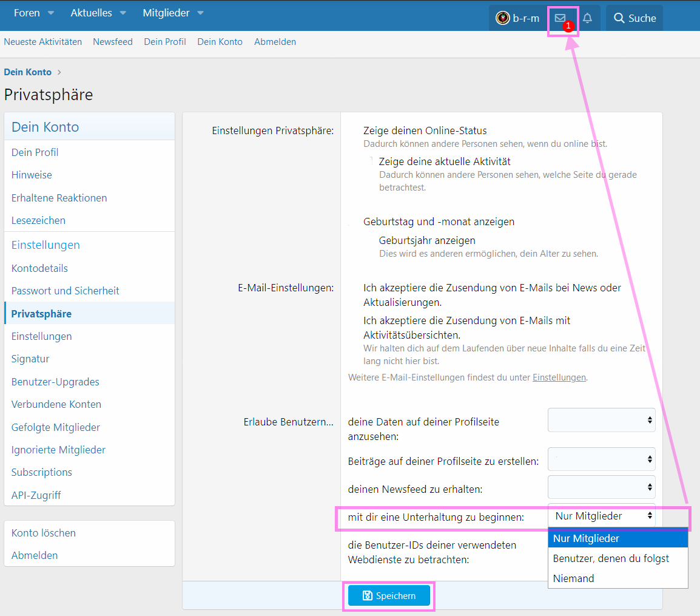Click the search magnifier icon

point(619,18)
